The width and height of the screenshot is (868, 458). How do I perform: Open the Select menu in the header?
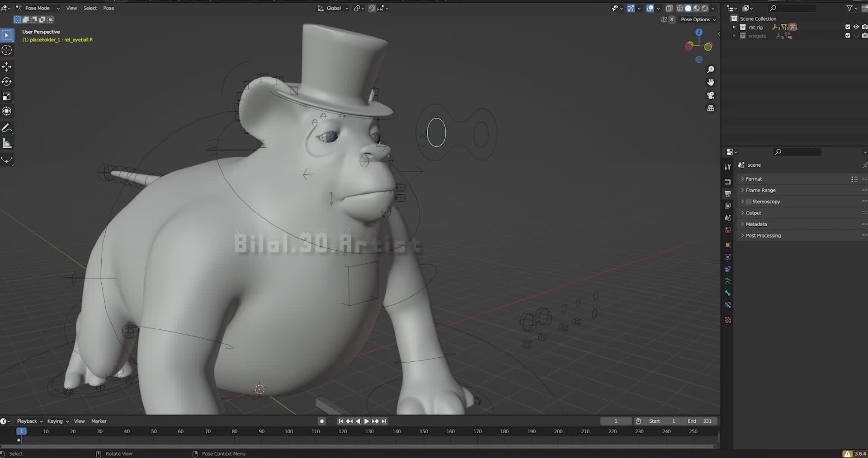pos(90,8)
